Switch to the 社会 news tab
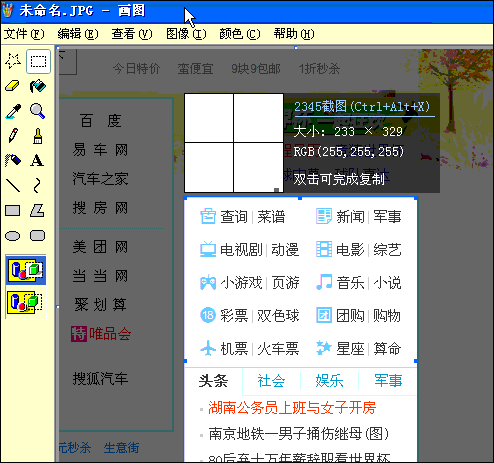 pos(271,381)
